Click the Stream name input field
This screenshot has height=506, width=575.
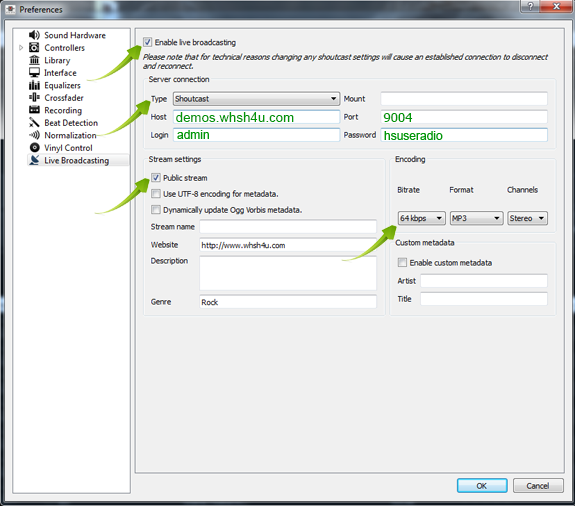(288, 227)
